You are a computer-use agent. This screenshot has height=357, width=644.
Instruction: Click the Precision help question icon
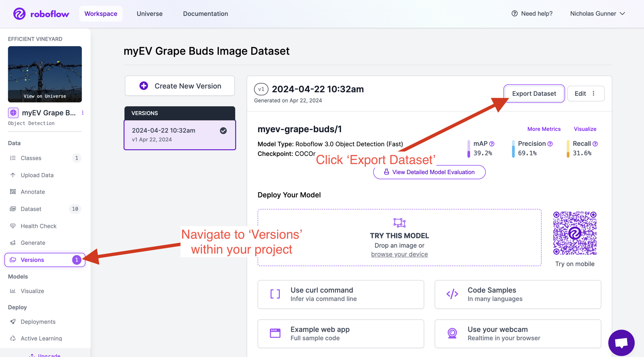click(x=550, y=144)
